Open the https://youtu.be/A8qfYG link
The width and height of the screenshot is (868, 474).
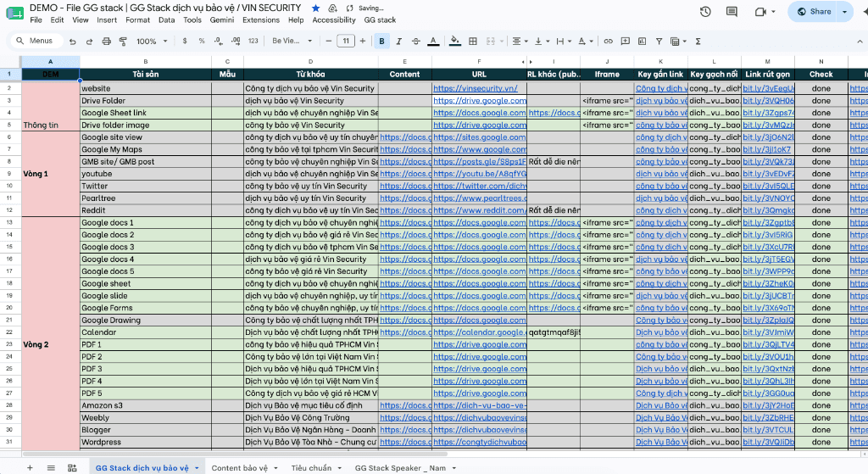[480, 174]
